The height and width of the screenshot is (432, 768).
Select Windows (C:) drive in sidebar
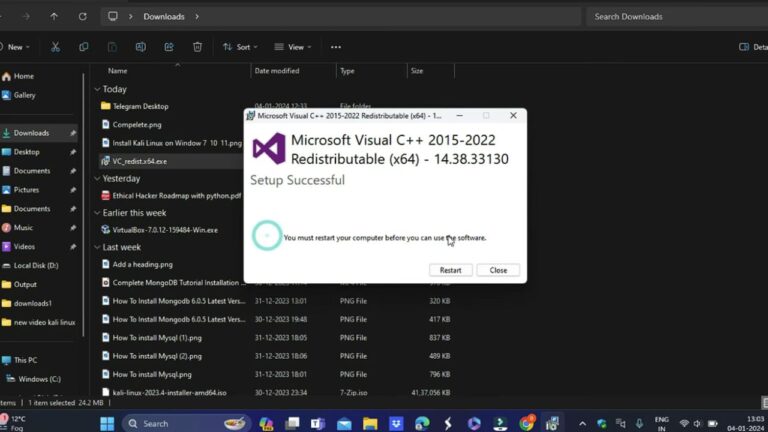pyautogui.click(x=39, y=379)
